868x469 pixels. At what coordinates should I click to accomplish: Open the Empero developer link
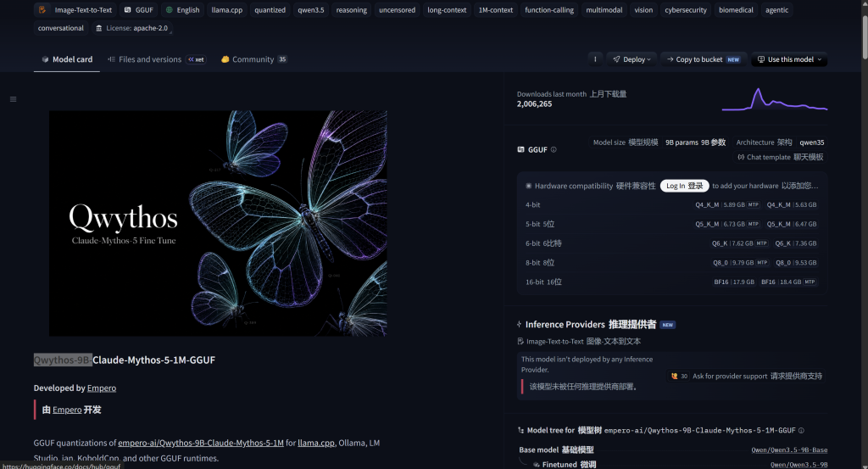(102, 388)
